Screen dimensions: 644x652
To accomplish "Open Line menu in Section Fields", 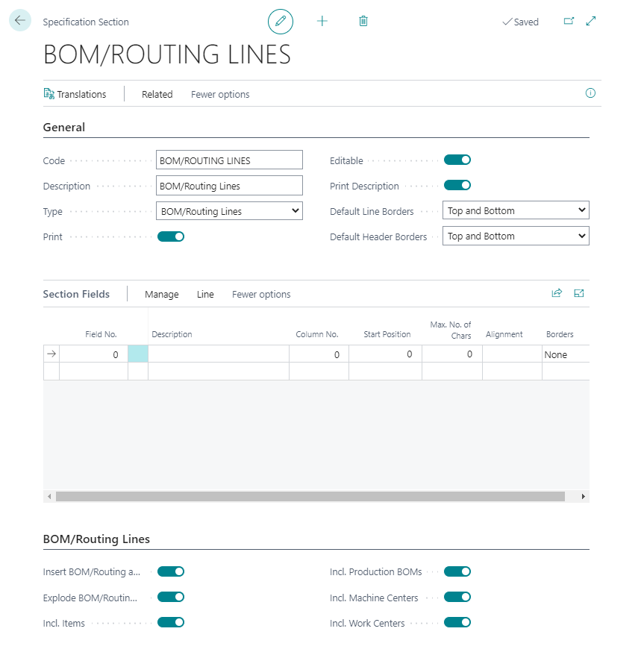I will [x=205, y=295].
